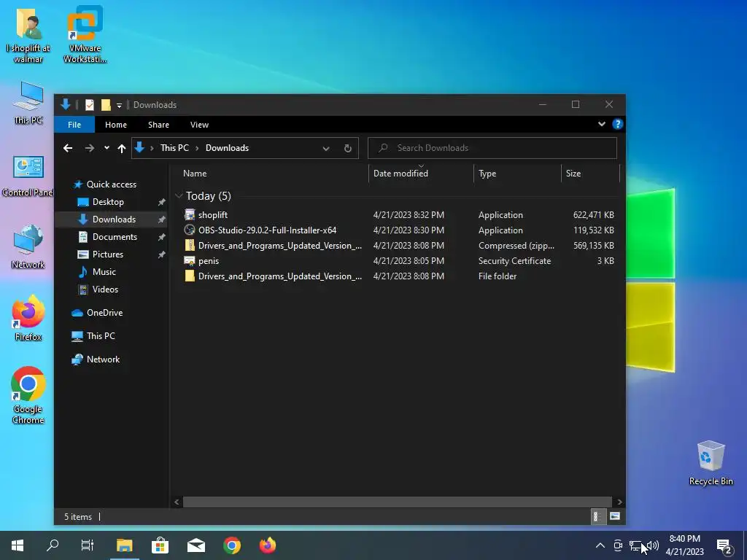Screen dimensions: 747x560
Task: Open Music in the navigation pane
Action: tap(104, 272)
